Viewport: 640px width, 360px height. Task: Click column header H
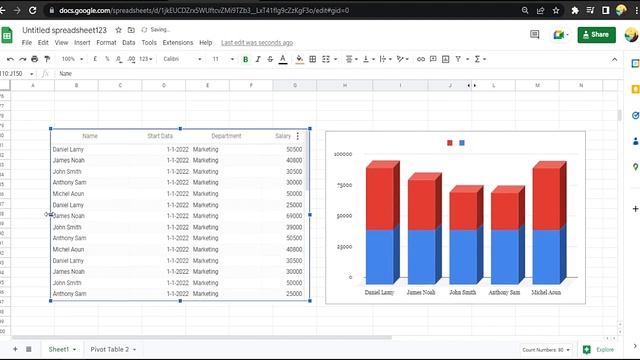click(344, 85)
